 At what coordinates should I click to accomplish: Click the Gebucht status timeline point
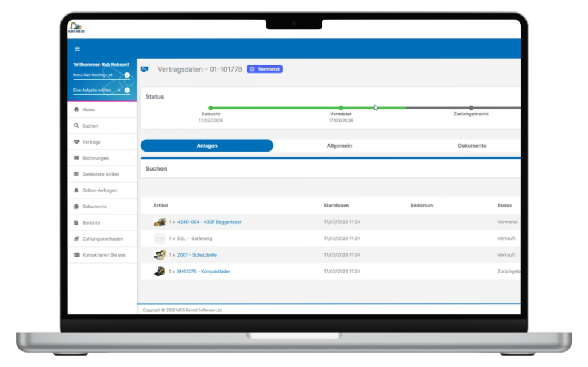coord(211,108)
